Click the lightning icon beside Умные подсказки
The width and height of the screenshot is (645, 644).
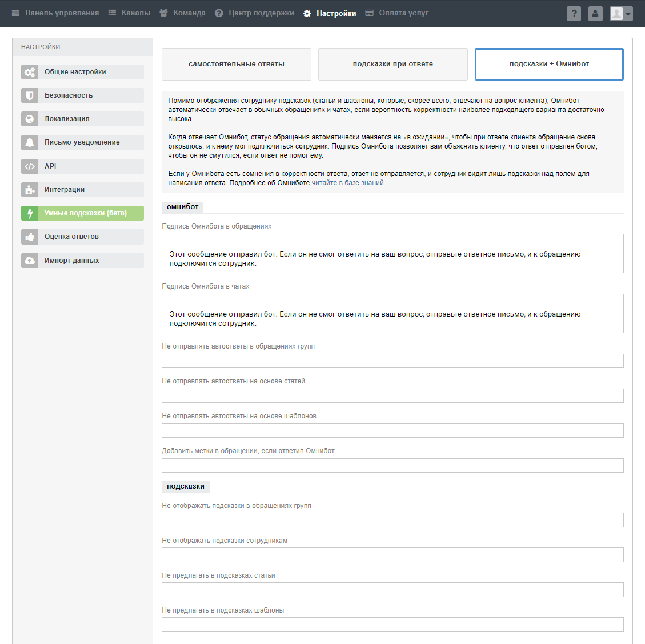[x=30, y=213]
